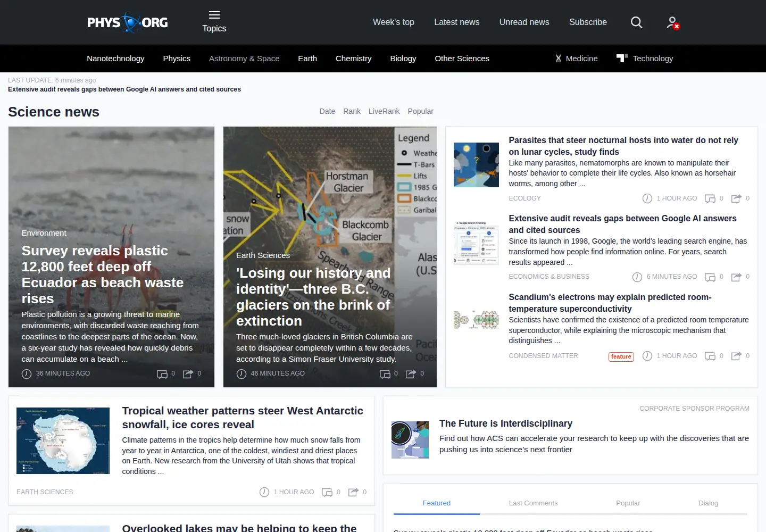Click share icon on B.C. glaciers article

411,374
